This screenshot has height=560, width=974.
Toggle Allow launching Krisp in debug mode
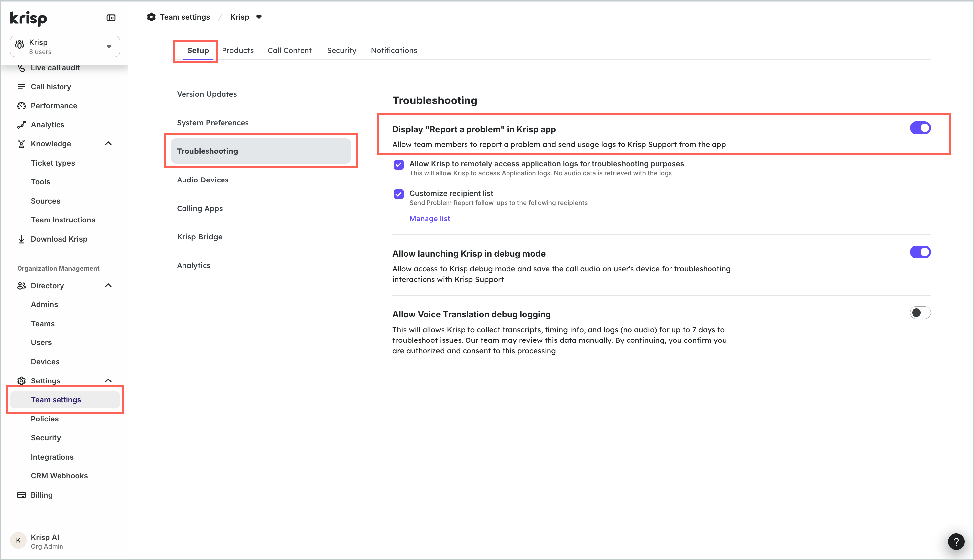920,252
